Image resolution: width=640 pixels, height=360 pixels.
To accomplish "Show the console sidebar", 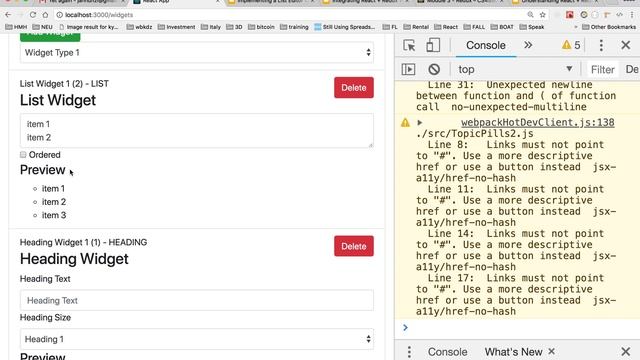I will [409, 69].
